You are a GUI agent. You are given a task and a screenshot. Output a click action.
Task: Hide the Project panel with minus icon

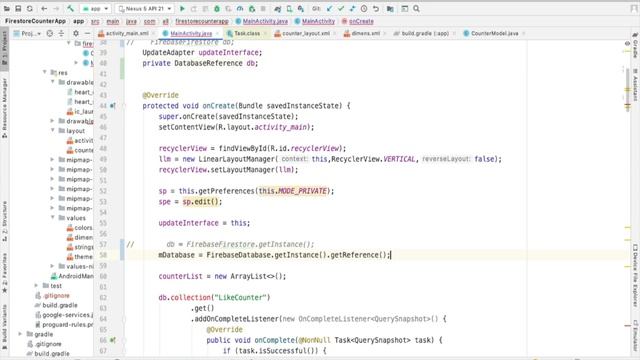[87, 33]
